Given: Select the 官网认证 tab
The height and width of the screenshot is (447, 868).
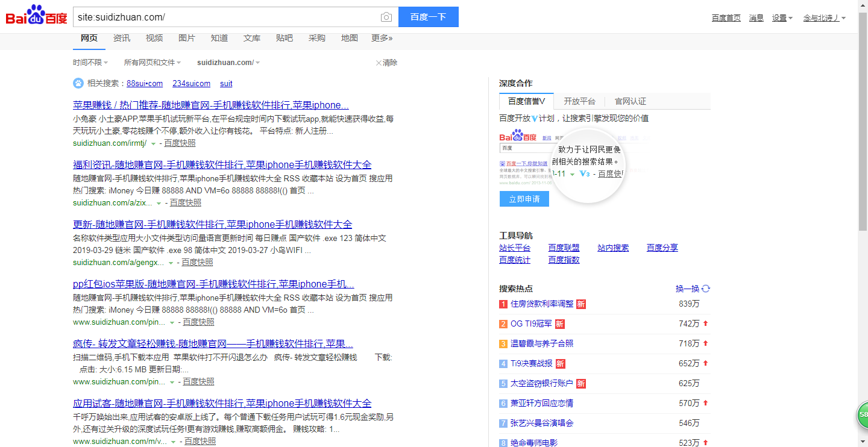Looking at the screenshot, I should 631,101.
